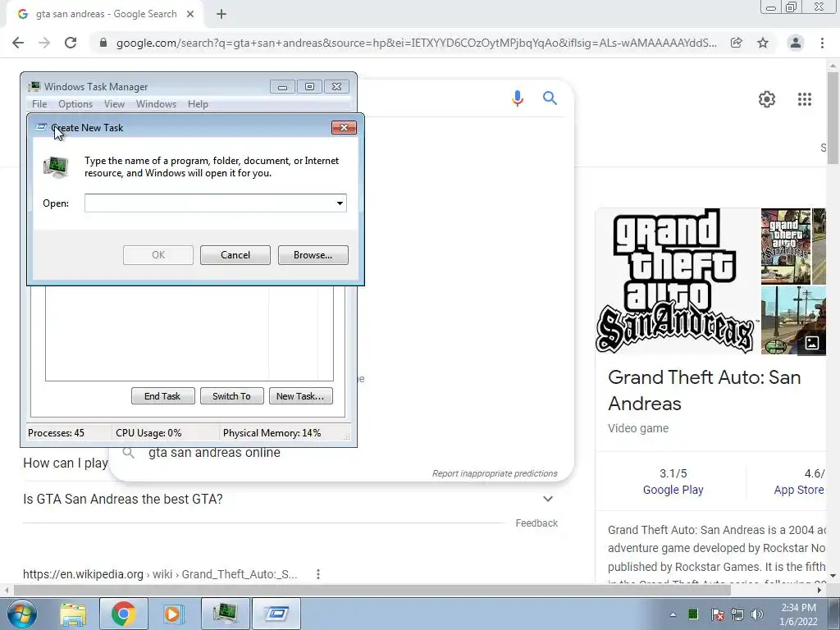The height and width of the screenshot is (630, 840).
Task: Click Feedback link under questions
Action: (536, 523)
